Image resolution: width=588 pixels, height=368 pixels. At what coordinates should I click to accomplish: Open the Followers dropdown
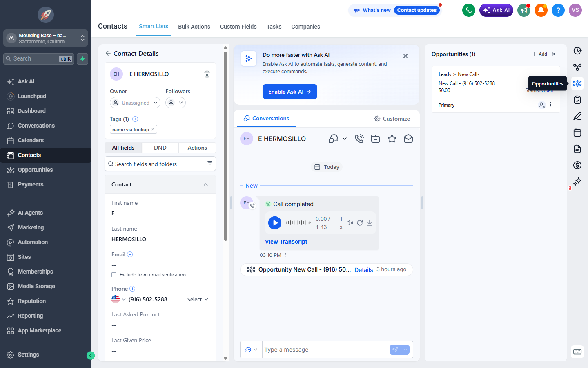coord(176,103)
